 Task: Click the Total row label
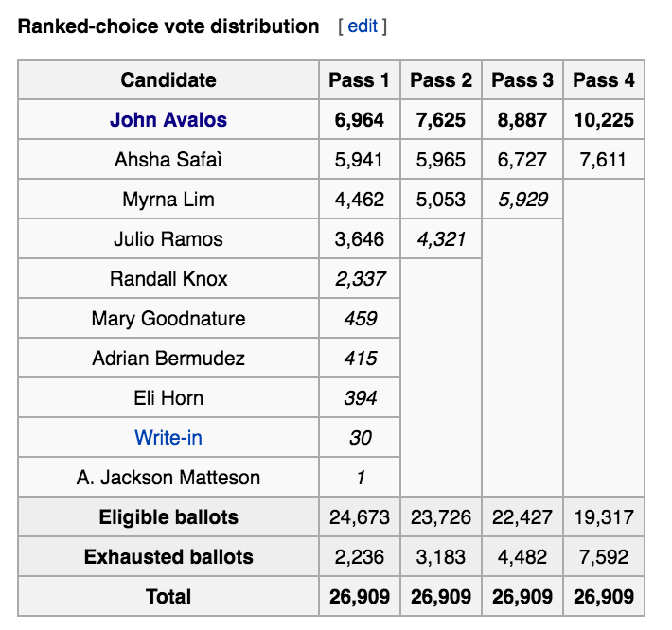coord(168,597)
